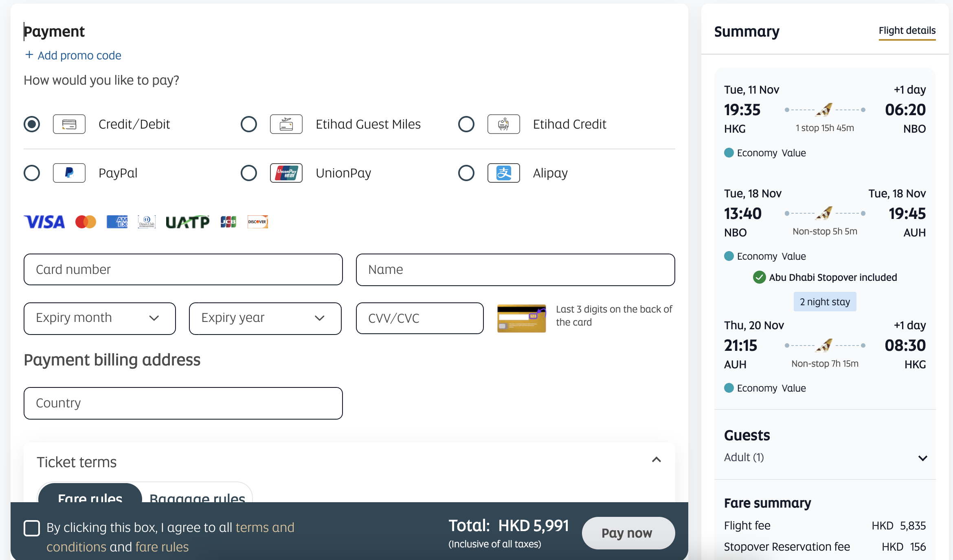Click the Guests heading
The height and width of the screenshot is (560, 953).
pyautogui.click(x=747, y=435)
